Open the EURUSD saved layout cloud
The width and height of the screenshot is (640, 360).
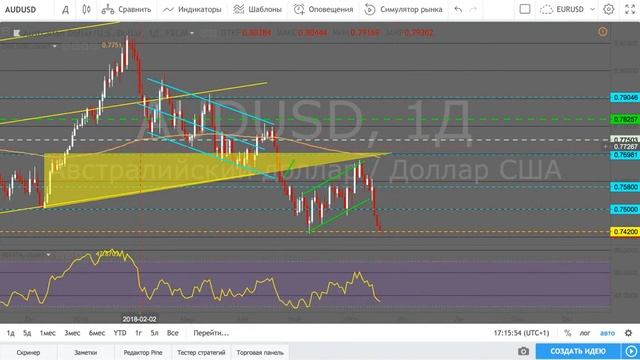[562, 9]
